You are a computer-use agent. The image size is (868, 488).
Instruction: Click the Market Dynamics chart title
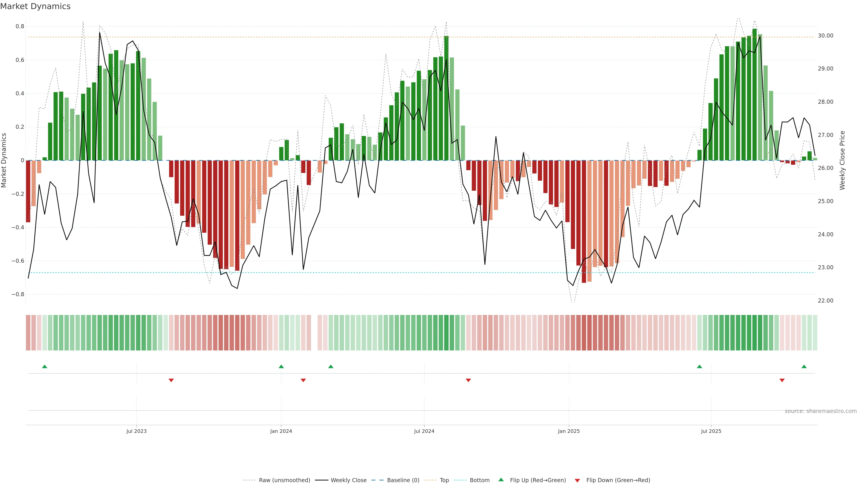[35, 6]
